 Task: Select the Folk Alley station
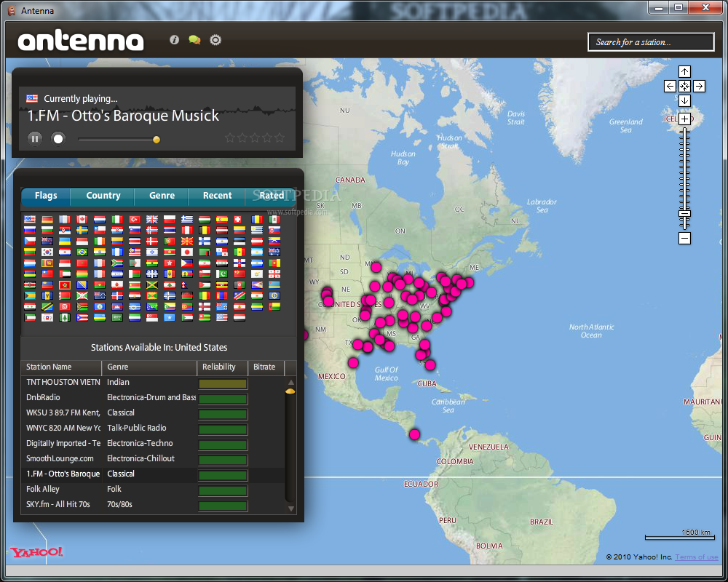tap(153, 489)
